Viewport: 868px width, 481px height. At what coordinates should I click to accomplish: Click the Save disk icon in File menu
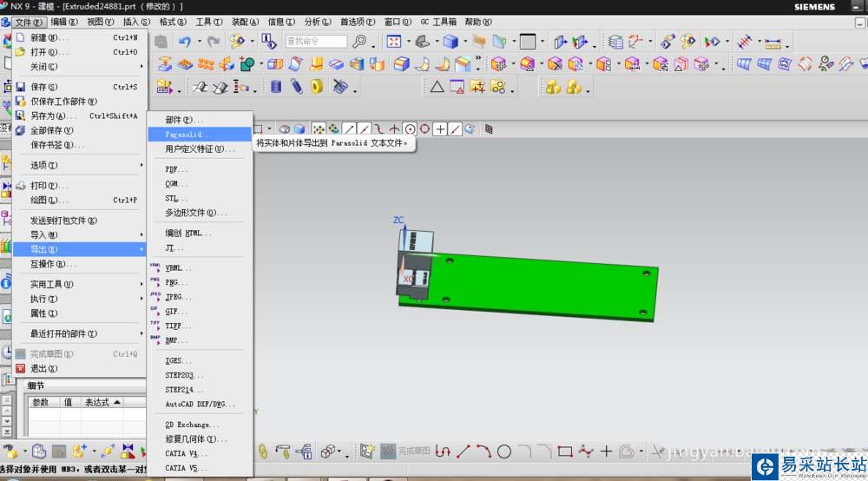(x=21, y=87)
